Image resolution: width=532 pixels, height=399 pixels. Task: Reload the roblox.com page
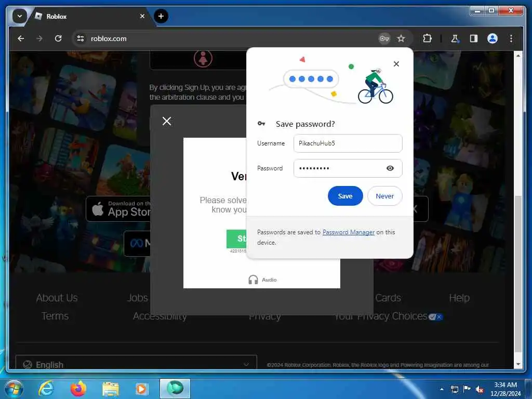58,38
